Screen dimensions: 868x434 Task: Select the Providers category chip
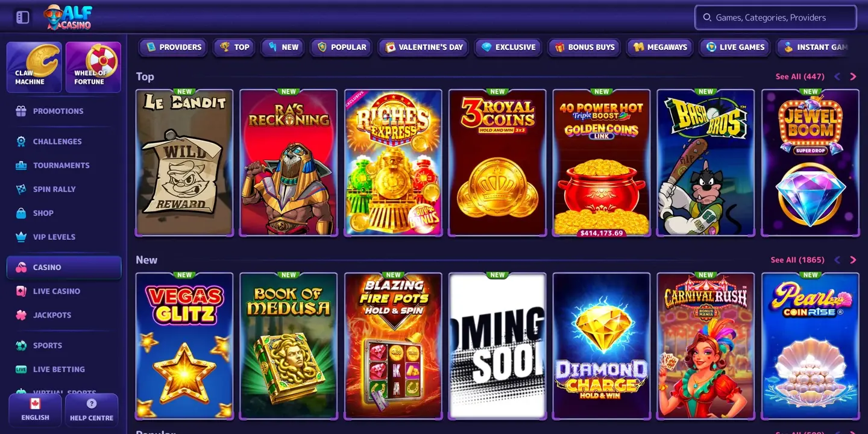point(174,47)
